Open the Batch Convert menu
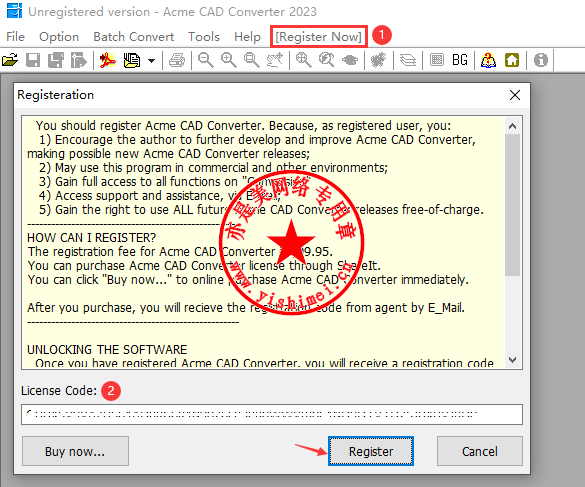Viewport: 585px width, 487px height. tap(134, 37)
